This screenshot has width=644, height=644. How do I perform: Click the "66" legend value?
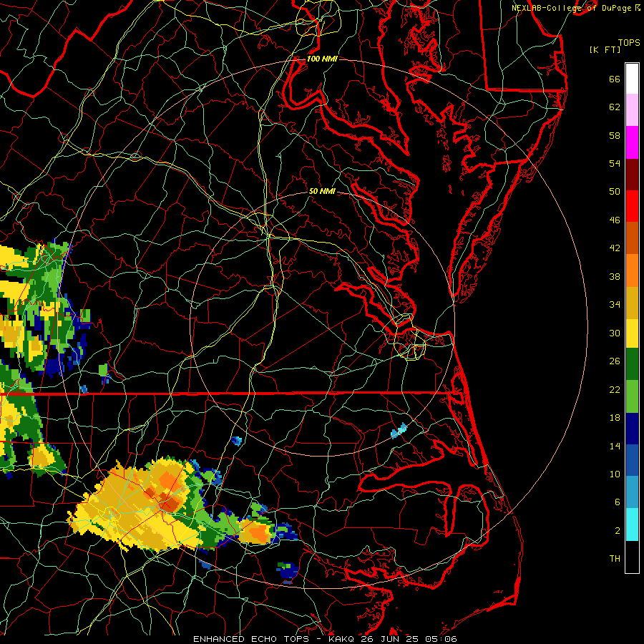(x=615, y=79)
